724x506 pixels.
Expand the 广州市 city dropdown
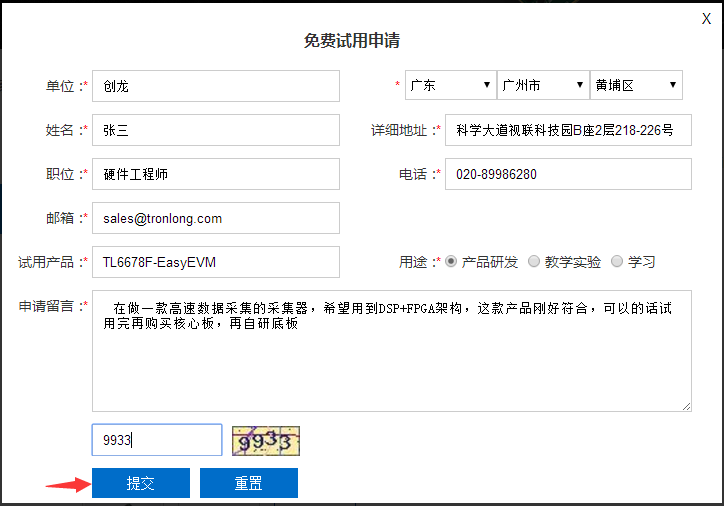click(542, 86)
